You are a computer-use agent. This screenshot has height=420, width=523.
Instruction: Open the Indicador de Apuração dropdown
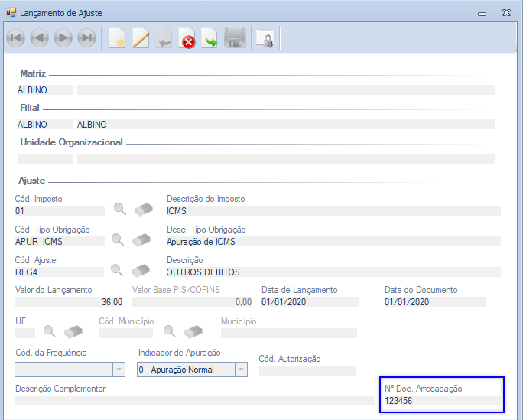[x=241, y=370]
